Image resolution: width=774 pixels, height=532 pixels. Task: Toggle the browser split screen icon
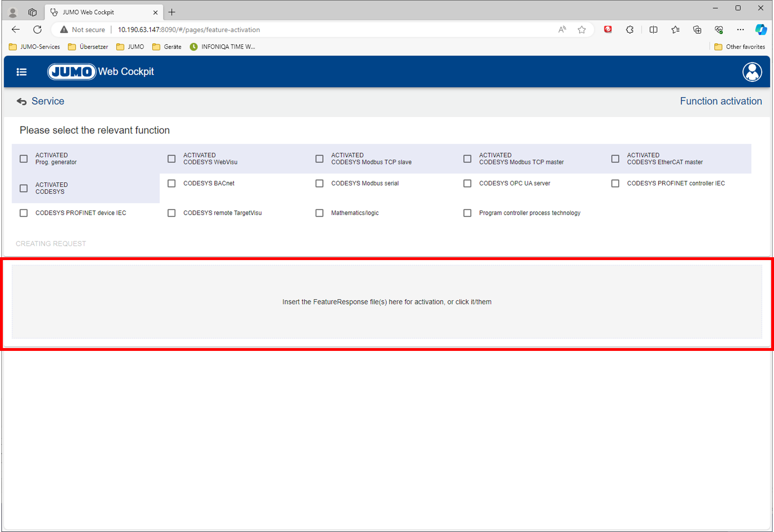point(653,30)
